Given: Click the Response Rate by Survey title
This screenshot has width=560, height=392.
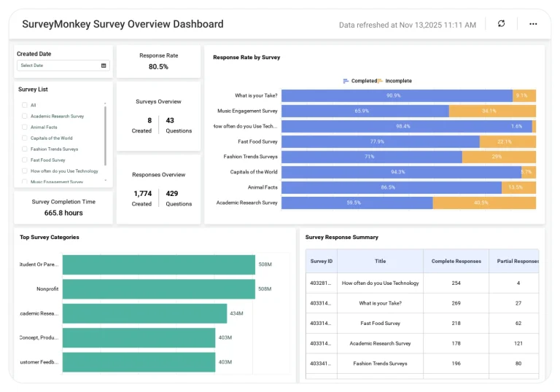Looking at the screenshot, I should click(246, 57).
